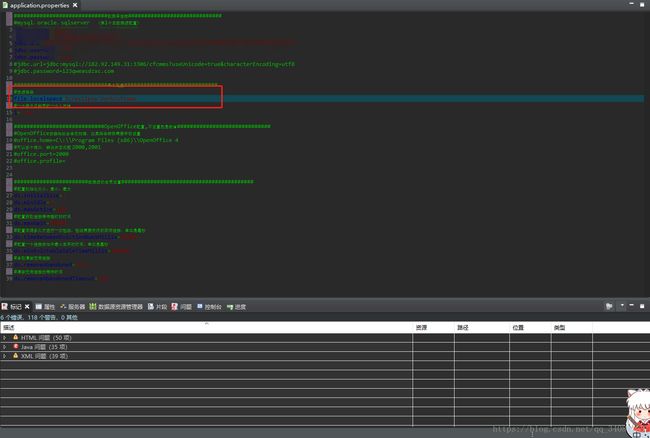Screen dimensions: 650x438
Task: Click the 标记 tab icon
Action: [x=5, y=306]
